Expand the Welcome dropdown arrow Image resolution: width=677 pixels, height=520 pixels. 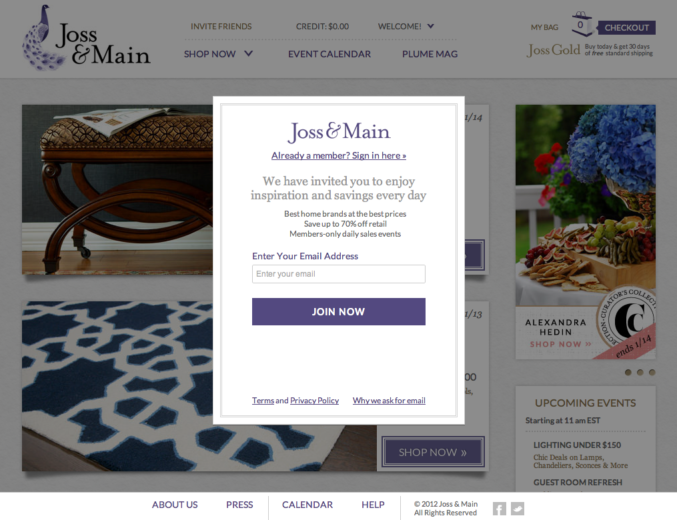pos(430,26)
